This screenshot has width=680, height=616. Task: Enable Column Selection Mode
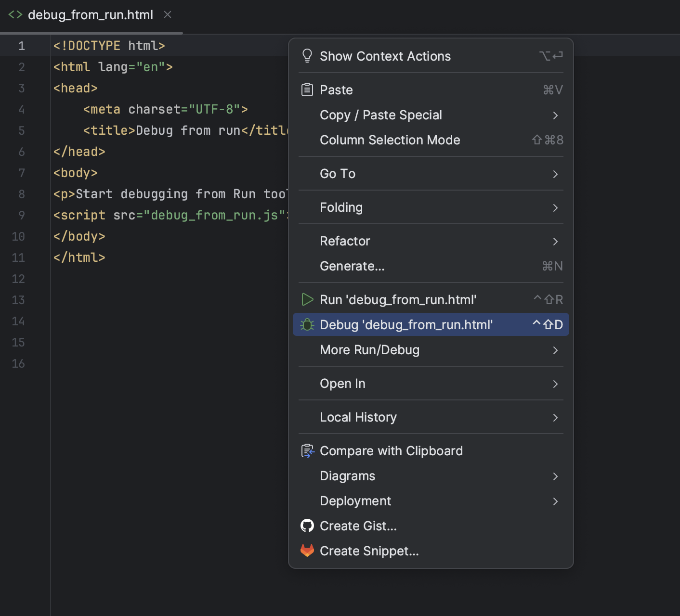click(390, 140)
